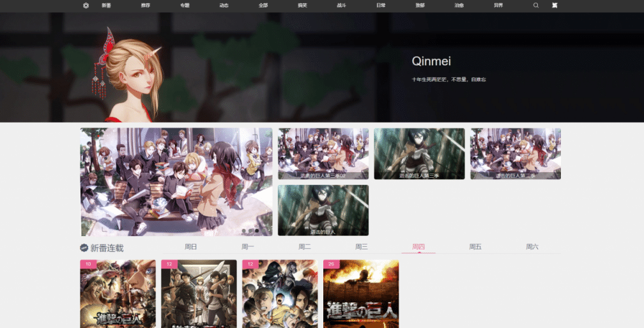Open the 进击的巨人第三季02 thumbnail
This screenshot has height=328, width=644.
[x=323, y=153]
